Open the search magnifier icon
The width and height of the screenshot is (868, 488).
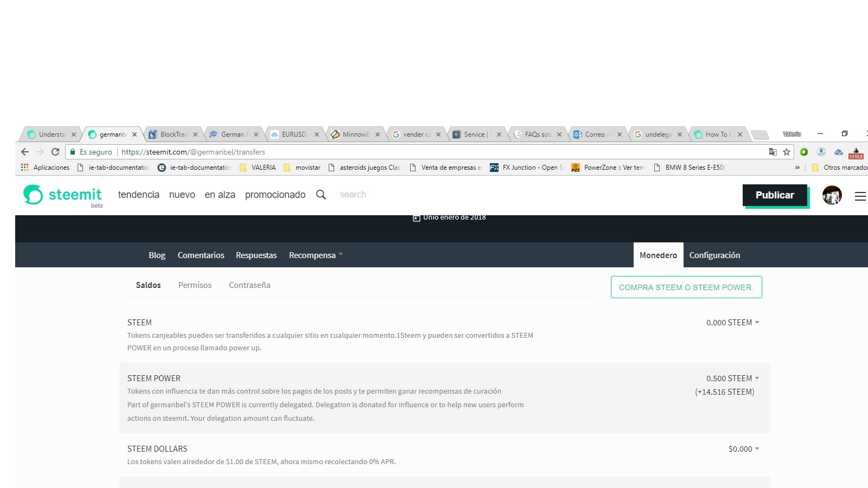click(x=321, y=195)
